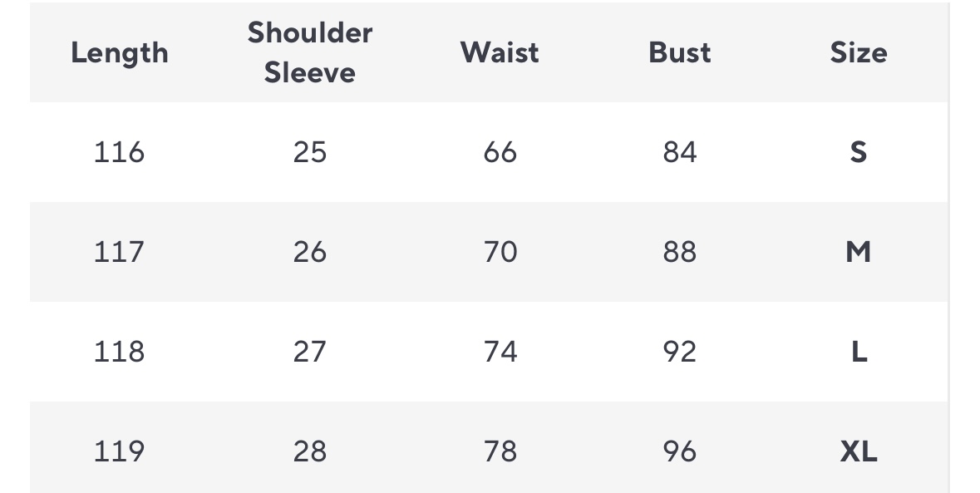Click waist value 70
The height and width of the screenshot is (493, 980).
[500, 252]
